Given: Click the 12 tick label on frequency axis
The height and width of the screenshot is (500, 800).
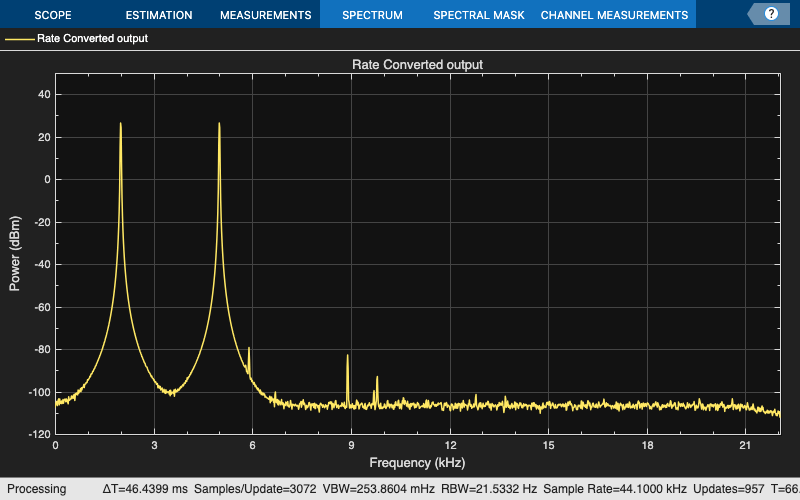Looking at the screenshot, I should [450, 445].
